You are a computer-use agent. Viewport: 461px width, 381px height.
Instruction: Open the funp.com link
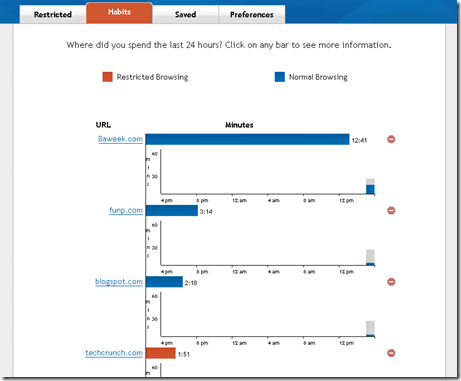(126, 210)
